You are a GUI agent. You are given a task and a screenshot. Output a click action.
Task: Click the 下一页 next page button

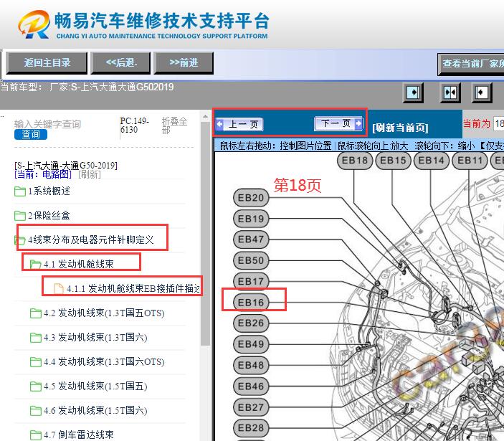tap(339, 123)
